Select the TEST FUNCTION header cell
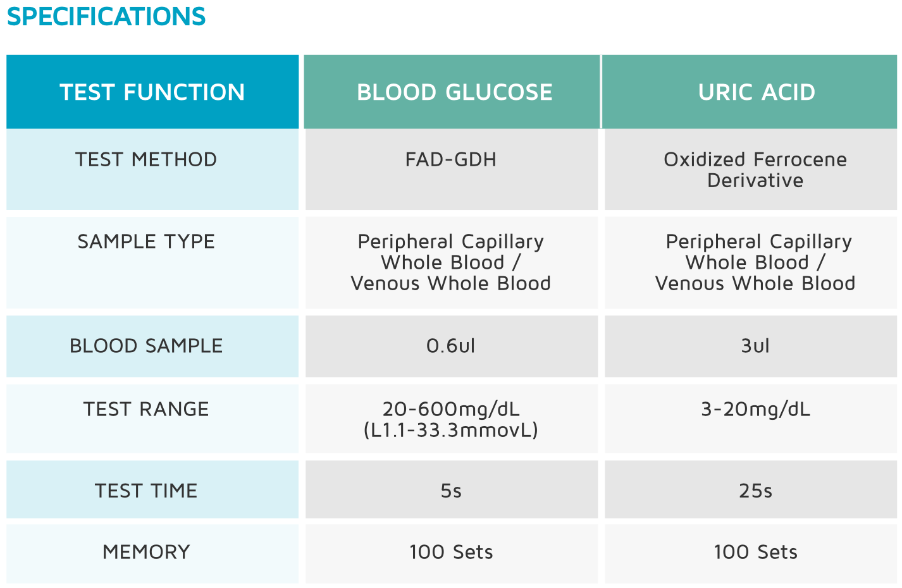Image resolution: width=902 pixels, height=588 pixels. (152, 92)
